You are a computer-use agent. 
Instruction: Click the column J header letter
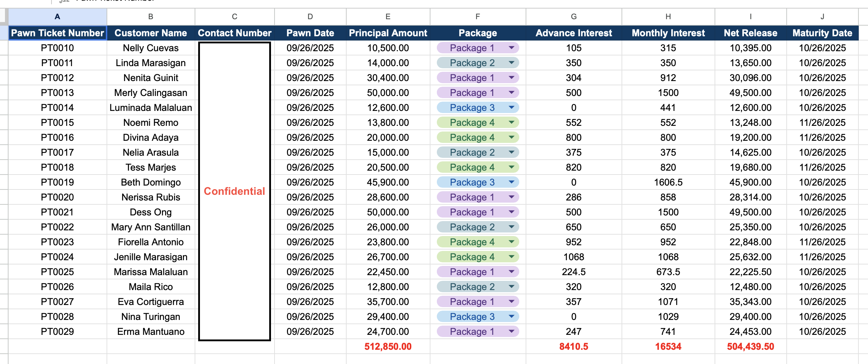click(x=822, y=16)
